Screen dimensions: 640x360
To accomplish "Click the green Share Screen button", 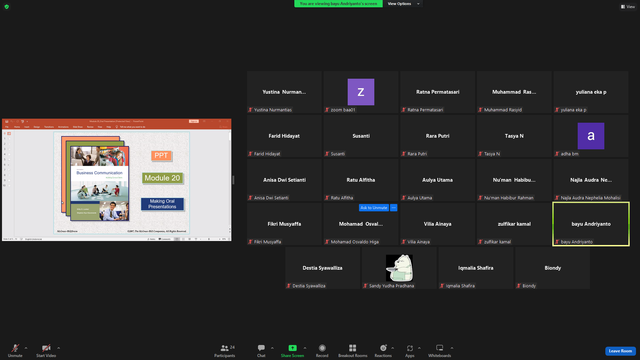I will (x=292, y=350).
